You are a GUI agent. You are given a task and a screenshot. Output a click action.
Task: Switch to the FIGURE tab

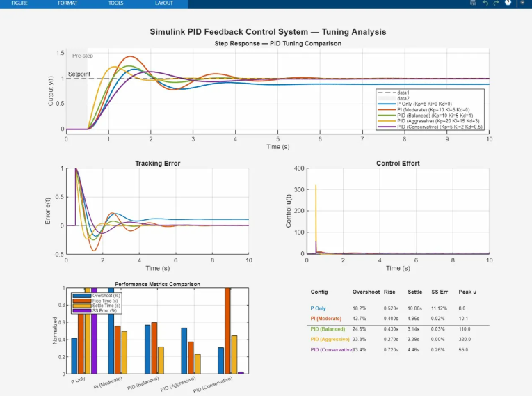[19, 3]
